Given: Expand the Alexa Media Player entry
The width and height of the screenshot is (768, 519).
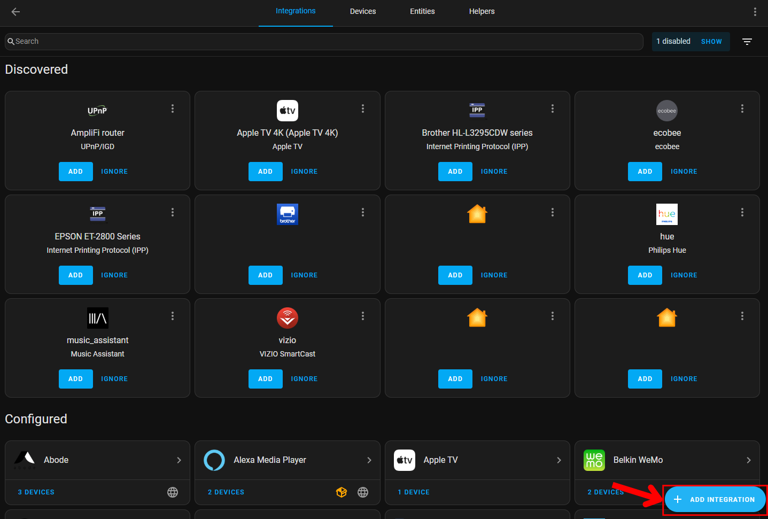Looking at the screenshot, I should (x=369, y=460).
